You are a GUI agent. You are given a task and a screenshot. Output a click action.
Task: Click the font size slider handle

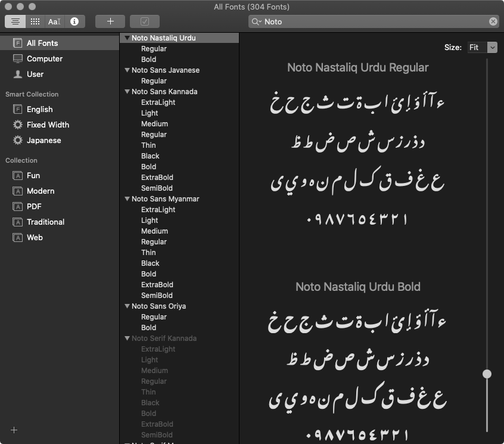click(487, 374)
